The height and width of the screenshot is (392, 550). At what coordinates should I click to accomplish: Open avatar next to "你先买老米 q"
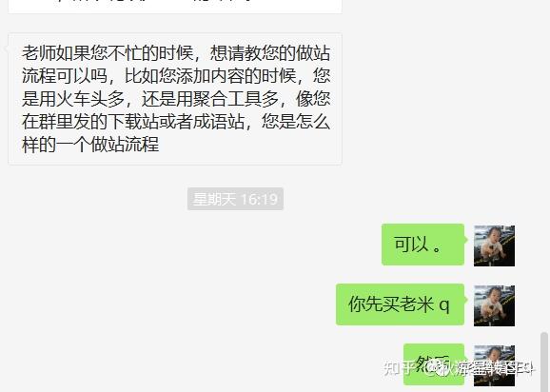[x=494, y=306]
